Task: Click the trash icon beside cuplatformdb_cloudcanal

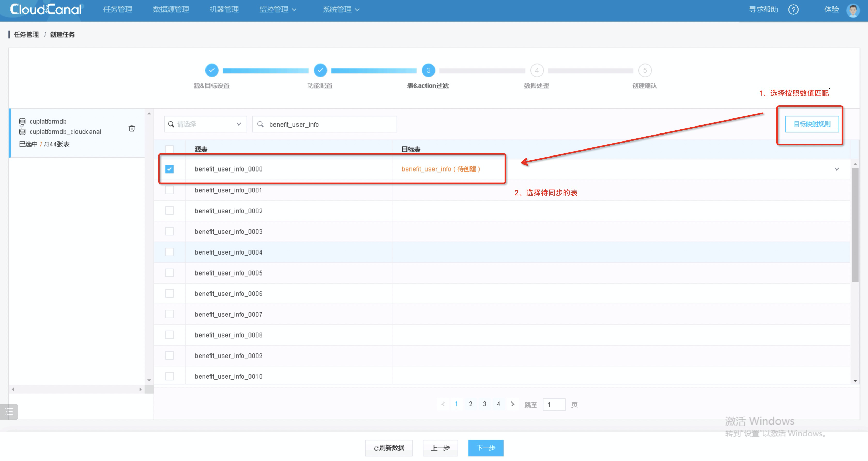Action: click(132, 128)
